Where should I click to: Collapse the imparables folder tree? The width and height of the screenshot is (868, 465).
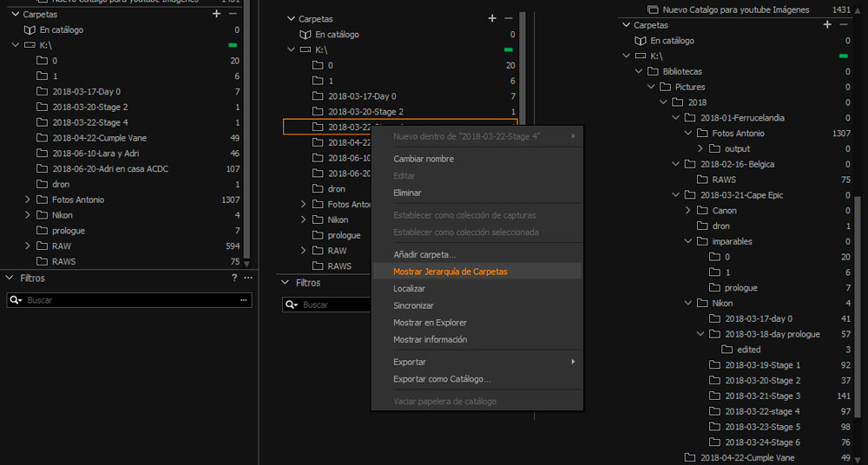(x=688, y=241)
